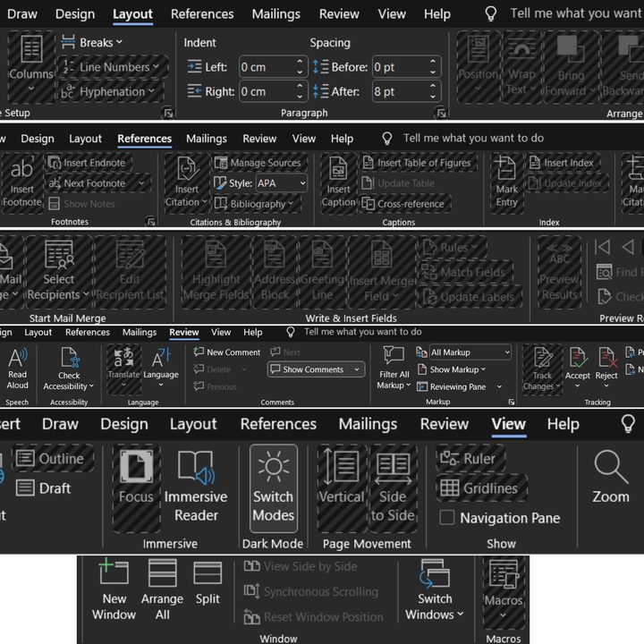Image resolution: width=644 pixels, height=644 pixels.
Task: Click Edit Recipient List
Action: click(131, 271)
